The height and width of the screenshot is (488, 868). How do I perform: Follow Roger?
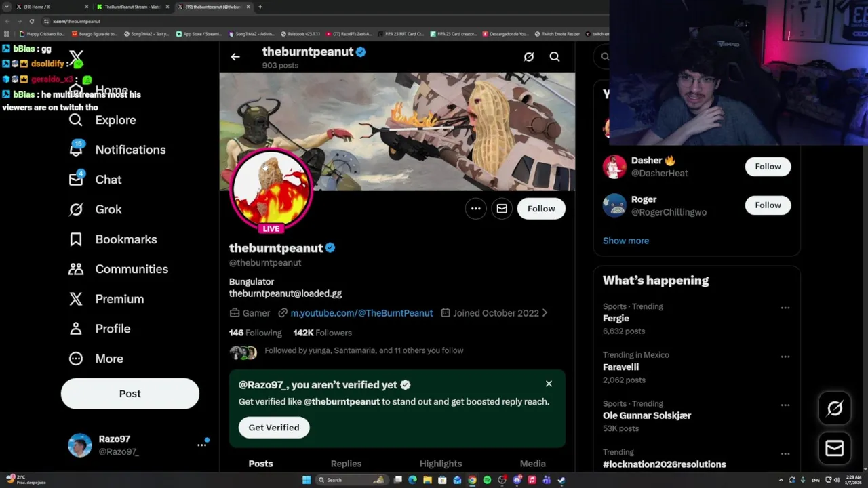point(768,205)
